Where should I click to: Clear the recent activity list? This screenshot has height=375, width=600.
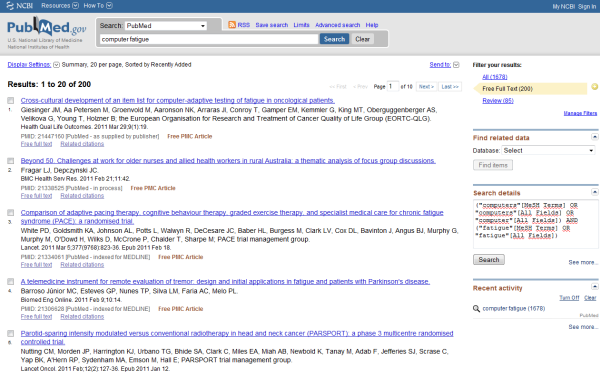(x=590, y=298)
